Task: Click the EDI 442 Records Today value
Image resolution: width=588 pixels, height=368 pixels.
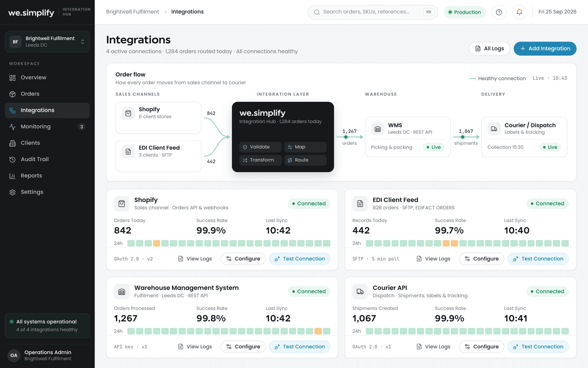Action: [361, 231]
